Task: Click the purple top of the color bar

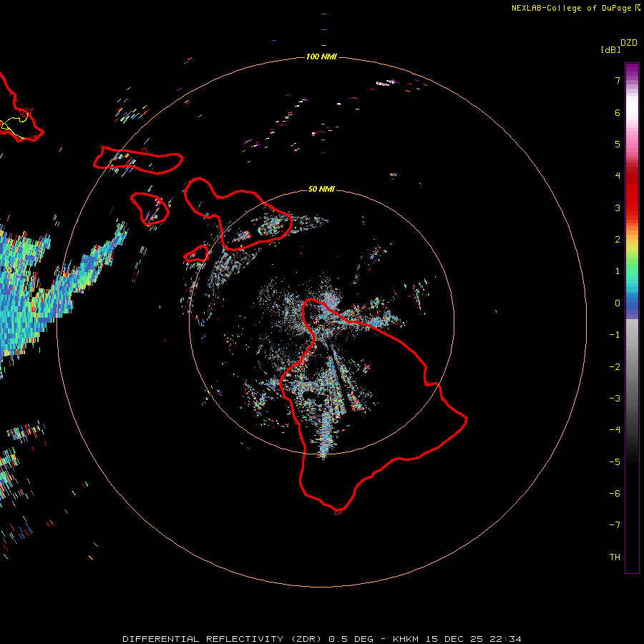Action: coord(632,71)
